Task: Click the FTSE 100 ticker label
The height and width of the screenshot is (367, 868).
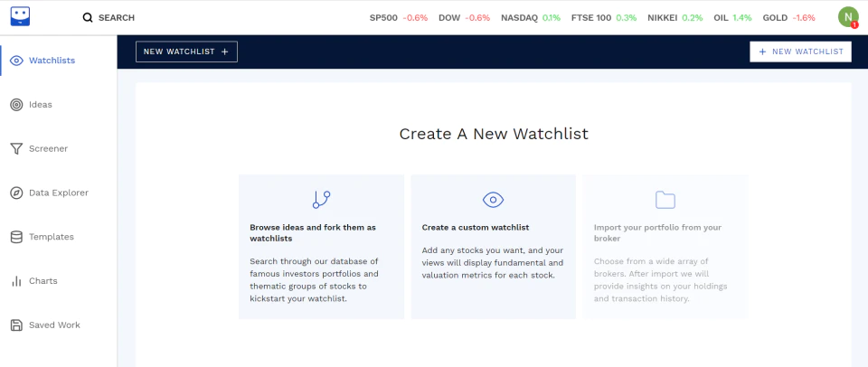Action: point(591,18)
